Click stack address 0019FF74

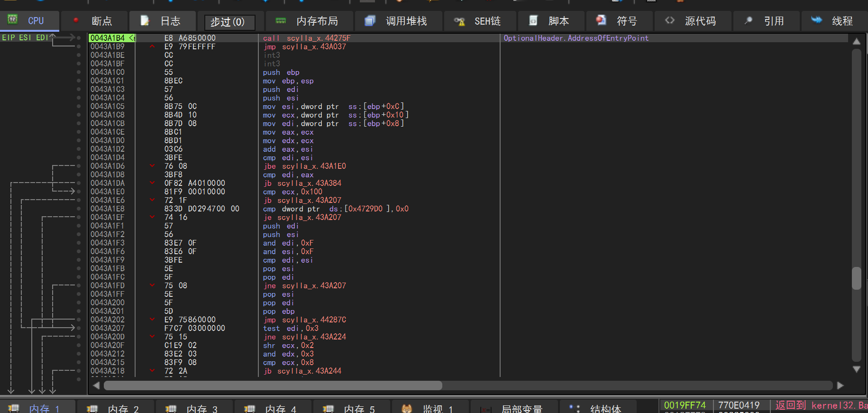coord(685,405)
